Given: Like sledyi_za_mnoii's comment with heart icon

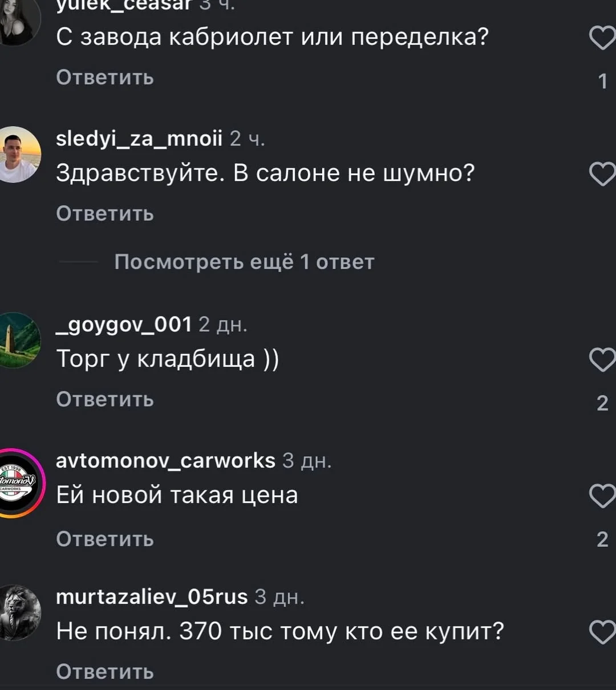Looking at the screenshot, I should 602,174.
